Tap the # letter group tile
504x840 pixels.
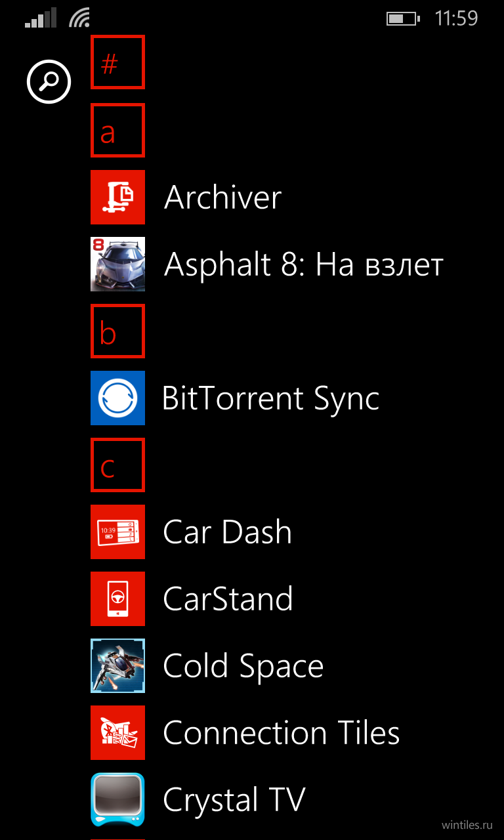click(x=117, y=62)
